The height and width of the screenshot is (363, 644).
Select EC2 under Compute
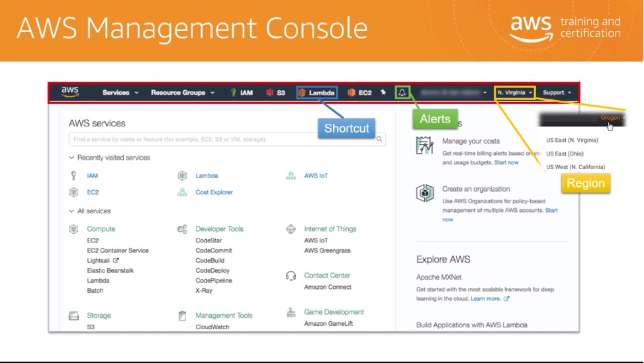(93, 240)
